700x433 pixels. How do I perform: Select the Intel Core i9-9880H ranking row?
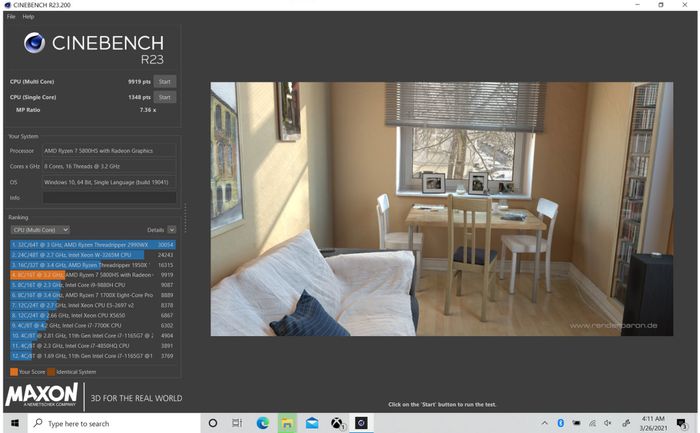pos(93,285)
